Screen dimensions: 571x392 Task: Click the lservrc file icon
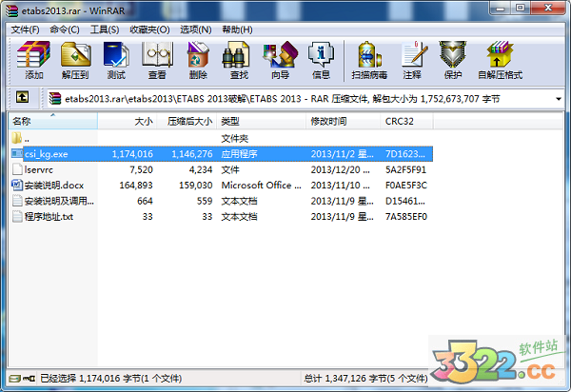click(17, 169)
